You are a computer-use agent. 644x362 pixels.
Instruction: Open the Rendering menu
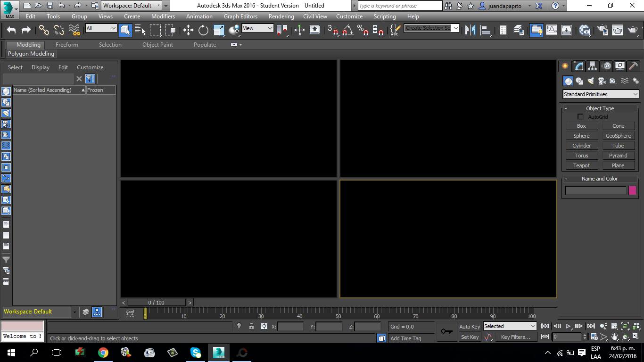pyautogui.click(x=281, y=16)
